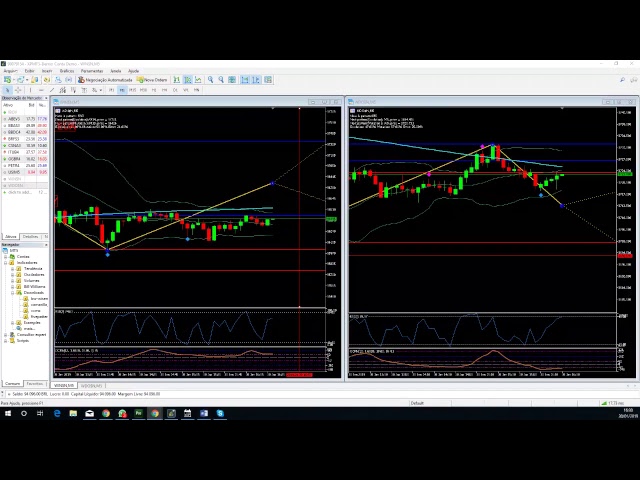Toggle the auto scroll chart icon

[245, 80]
